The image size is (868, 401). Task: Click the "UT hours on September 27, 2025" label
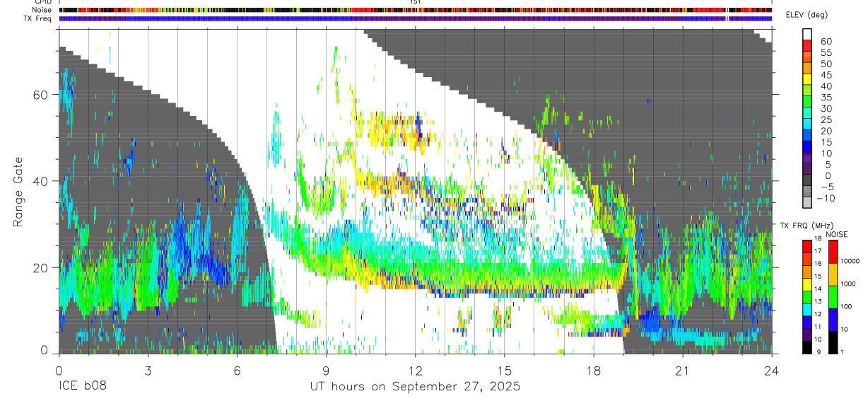[x=415, y=387]
